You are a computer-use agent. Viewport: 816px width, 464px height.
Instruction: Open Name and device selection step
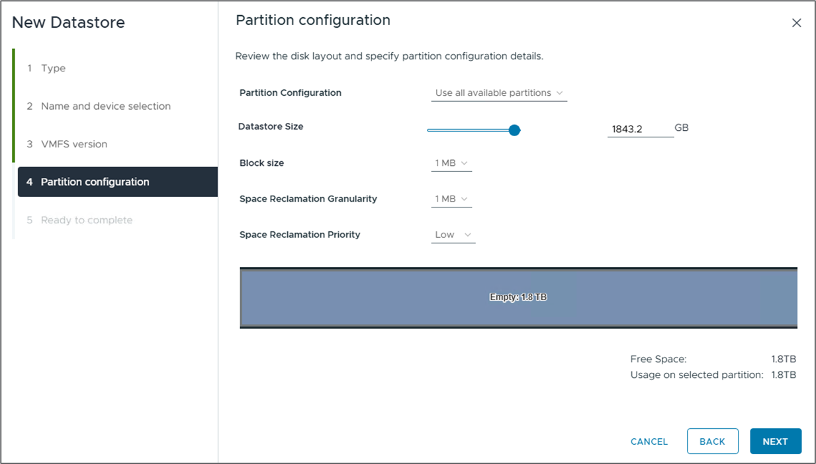pos(105,106)
